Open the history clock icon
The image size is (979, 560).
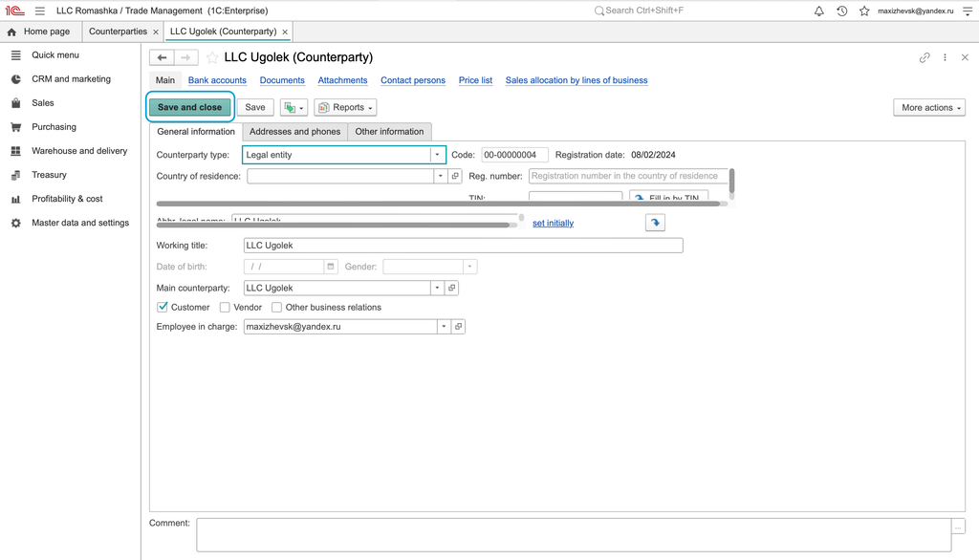click(841, 11)
